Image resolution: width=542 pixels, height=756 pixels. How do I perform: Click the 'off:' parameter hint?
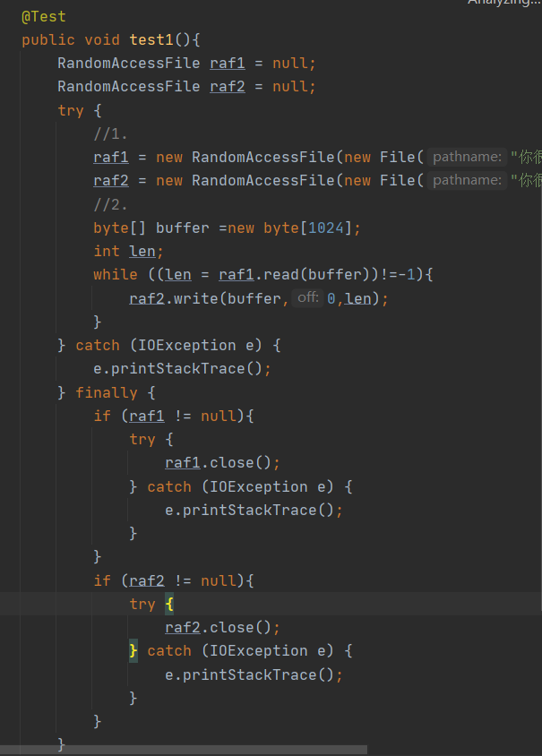pyautogui.click(x=307, y=297)
